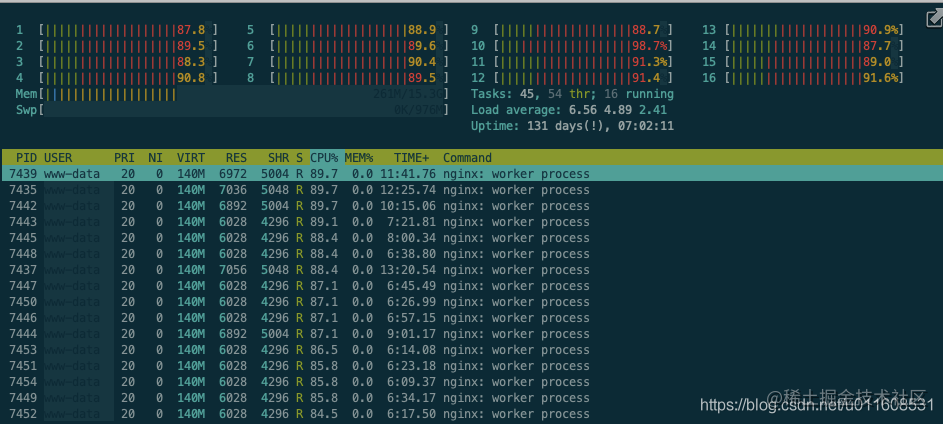Viewport: 943px width, 424px height.
Task: Select process row with PID 7442
Action: [472, 206]
